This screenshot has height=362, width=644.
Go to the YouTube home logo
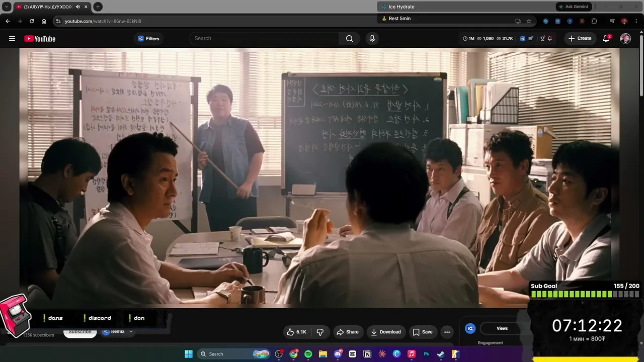pos(40,39)
